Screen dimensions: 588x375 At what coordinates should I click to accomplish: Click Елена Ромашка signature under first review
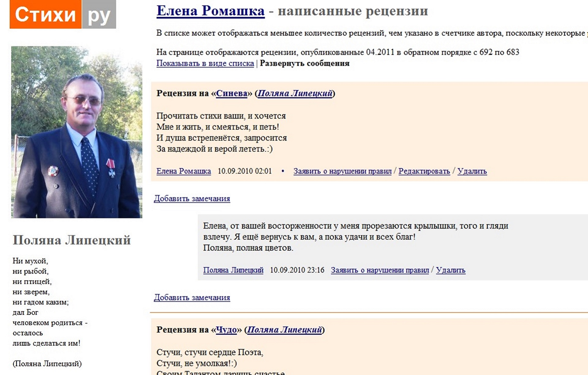184,171
